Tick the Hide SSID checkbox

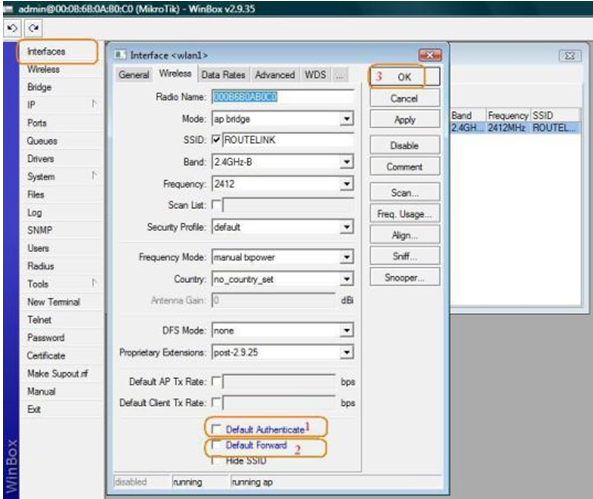216,460
